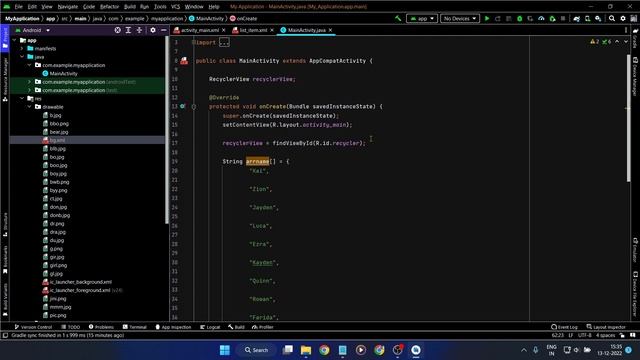This screenshot has width=640, height=360.
Task: Click the related XML gutter icon at line 8
Action: pyautogui.click(x=184, y=61)
